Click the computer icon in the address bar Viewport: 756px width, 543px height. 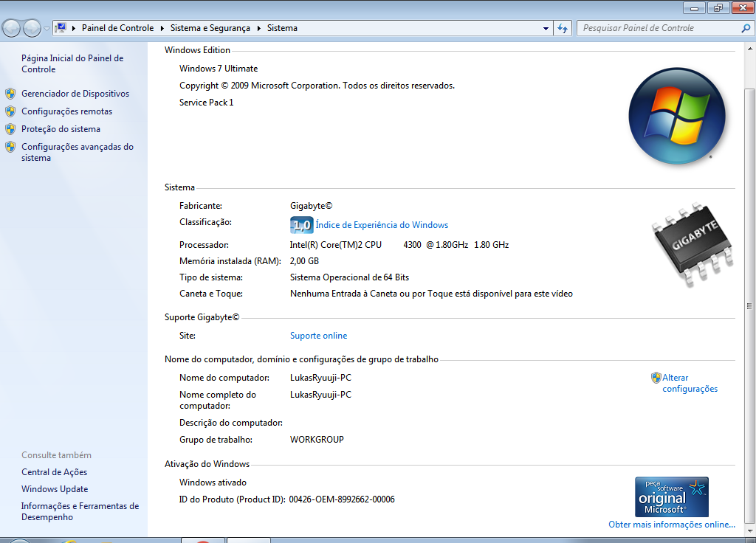tap(61, 28)
